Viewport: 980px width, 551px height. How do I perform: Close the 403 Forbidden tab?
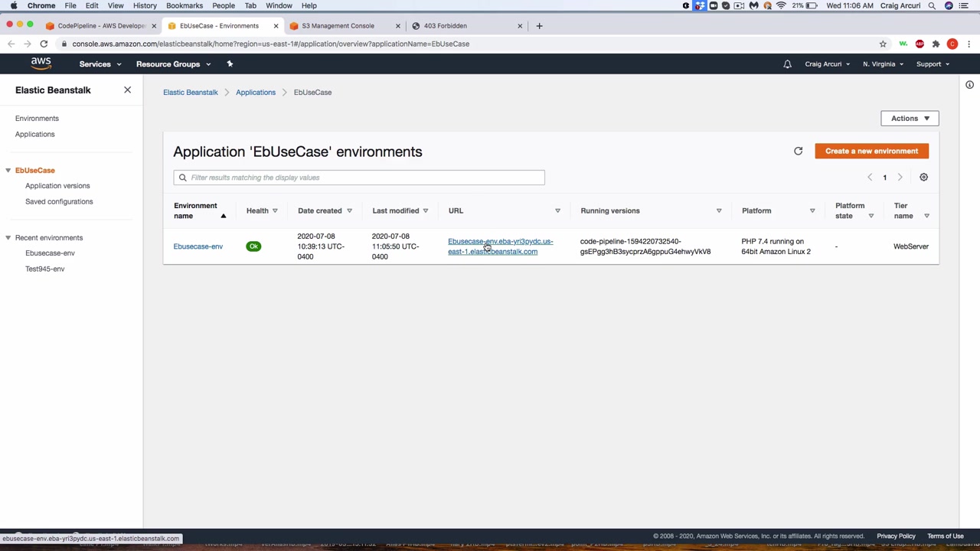520,26
